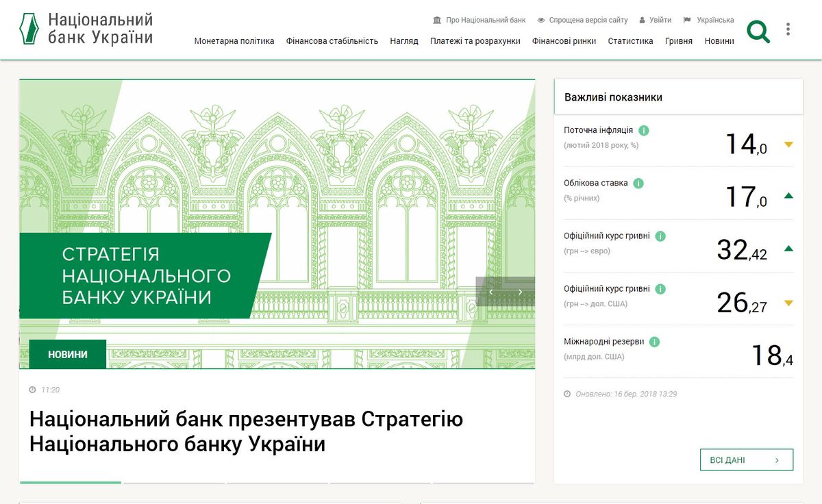Click the ВСІ ДАНІ button
The width and height of the screenshot is (822, 504).
coord(747,460)
